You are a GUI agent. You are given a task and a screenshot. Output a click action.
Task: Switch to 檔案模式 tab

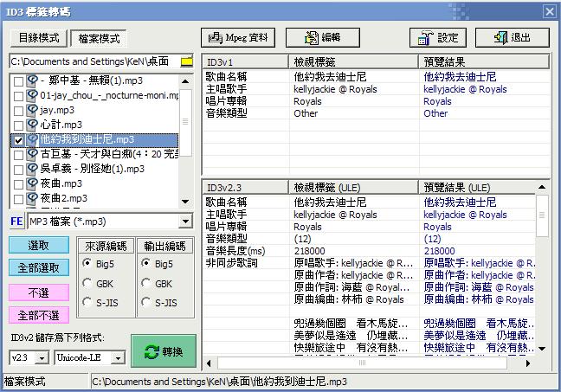point(99,40)
